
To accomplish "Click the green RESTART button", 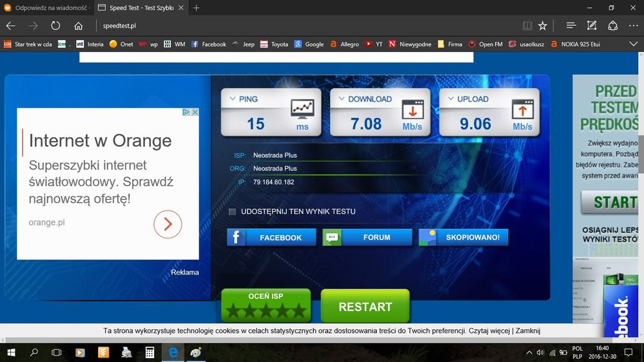I will (x=365, y=306).
